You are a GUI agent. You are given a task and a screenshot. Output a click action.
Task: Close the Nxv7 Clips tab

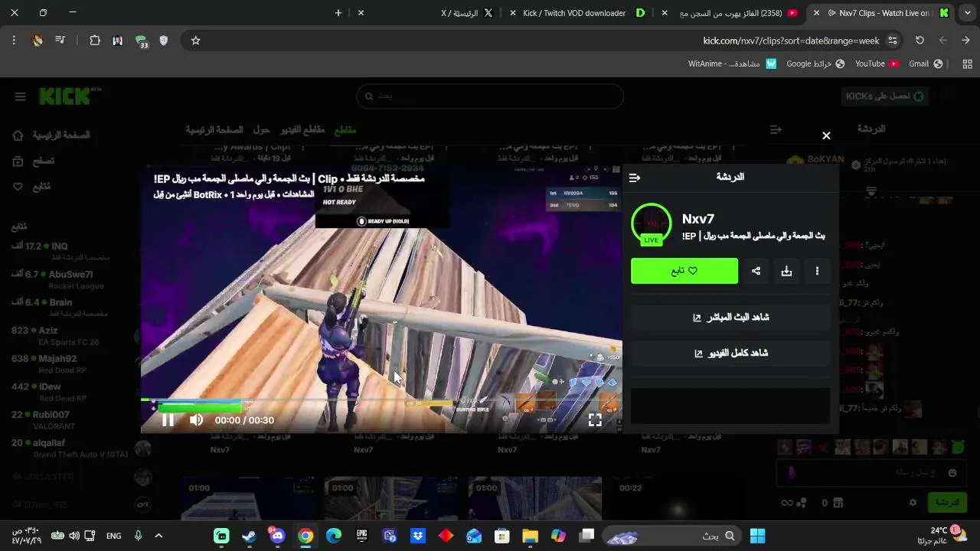816,13
